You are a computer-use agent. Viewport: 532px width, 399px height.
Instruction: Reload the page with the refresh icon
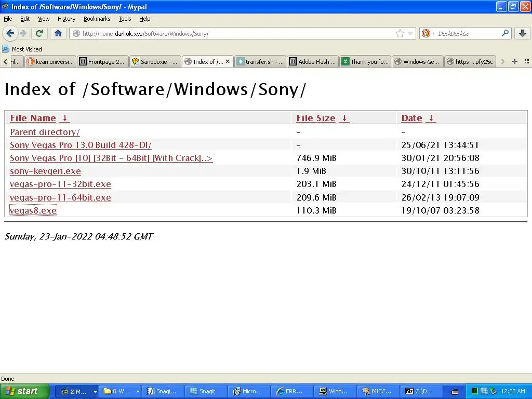[39, 33]
